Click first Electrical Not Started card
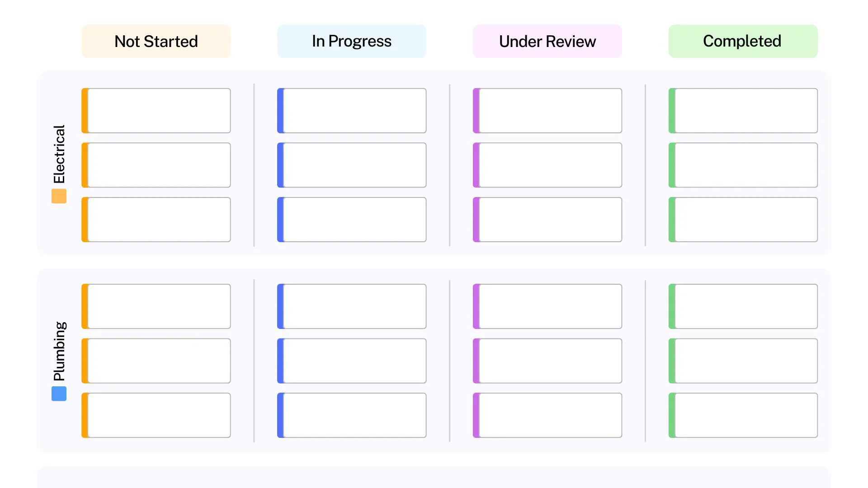Screen dimensions: 868x488 156,111
